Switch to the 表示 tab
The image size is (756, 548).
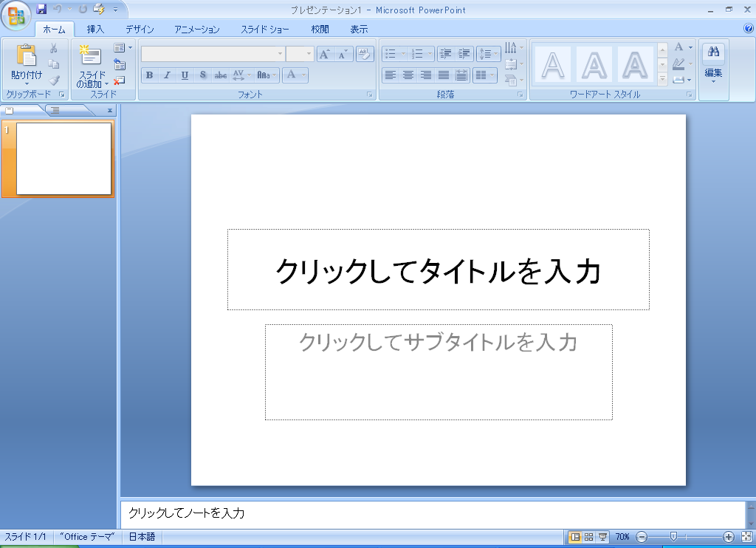click(359, 30)
